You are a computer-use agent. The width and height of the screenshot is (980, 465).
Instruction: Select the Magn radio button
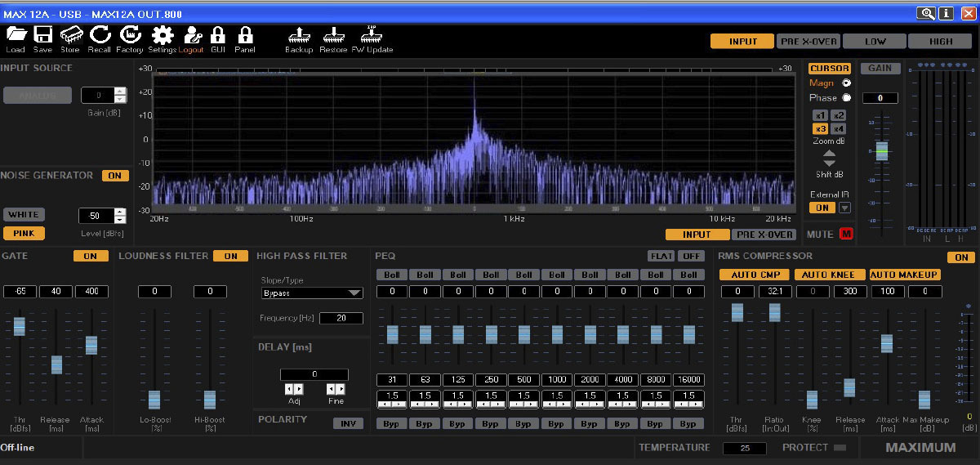point(846,83)
